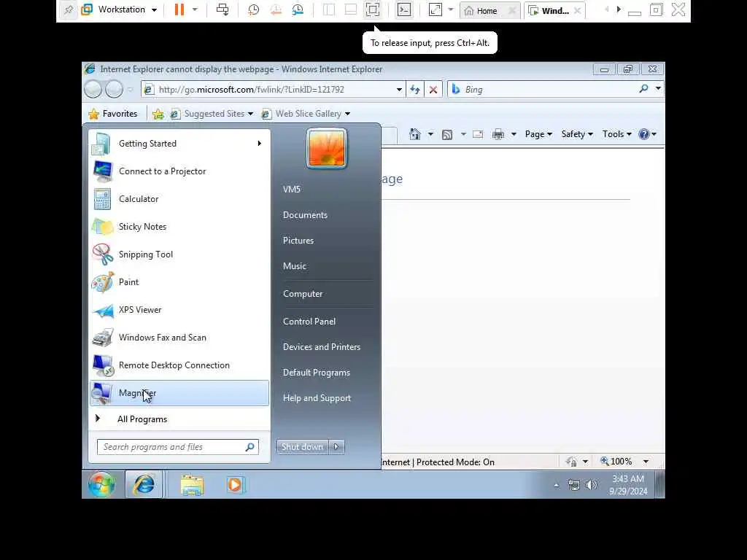Launch Magnifier from Start menu
Viewport: 747px width, 560px height.
tap(179, 393)
